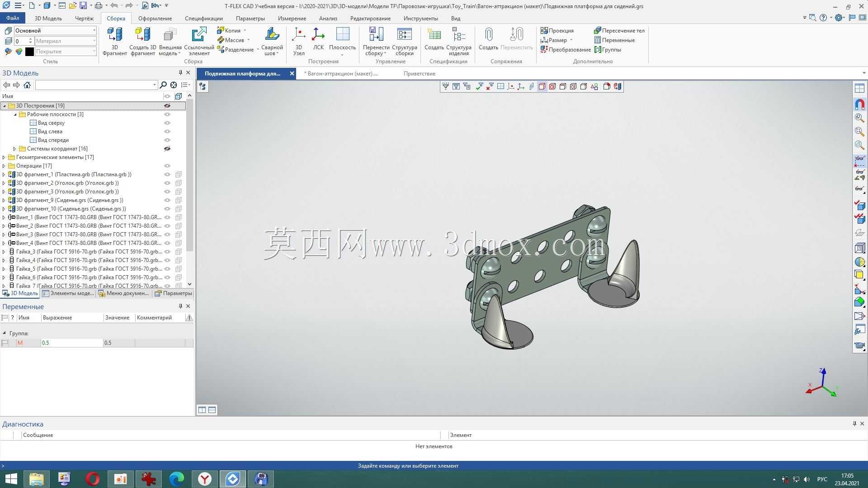Toggle visibility of Вид сверху plane
Viewport: 868px width, 488px height.
pyautogui.click(x=167, y=123)
